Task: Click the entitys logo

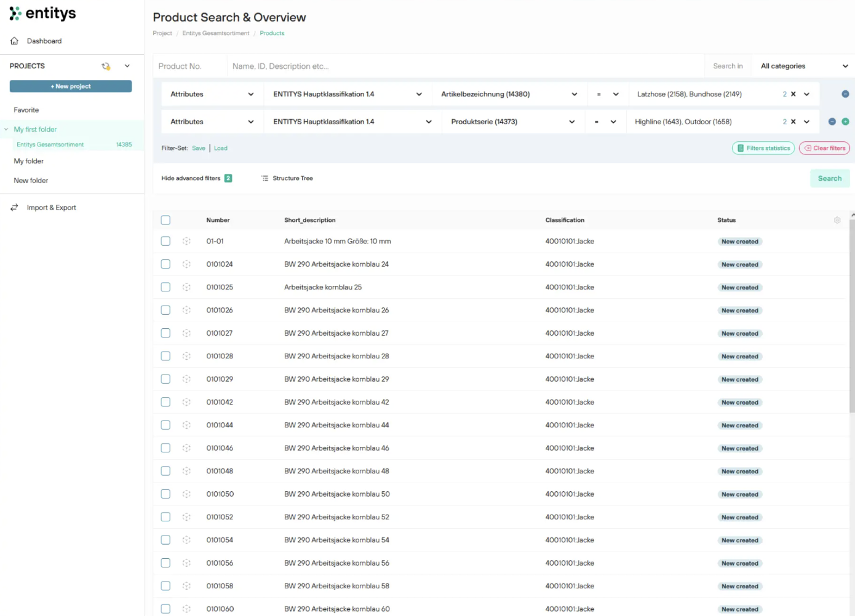Action: point(42,14)
